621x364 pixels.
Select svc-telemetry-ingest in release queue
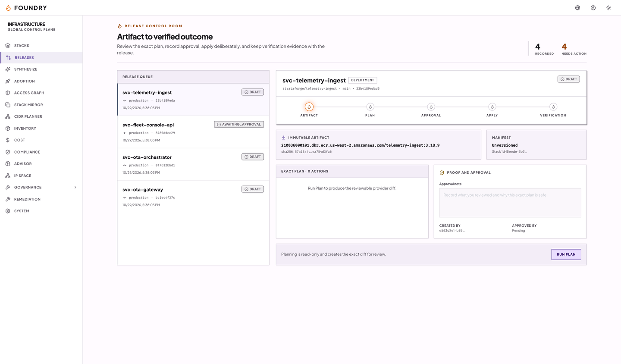(x=193, y=100)
